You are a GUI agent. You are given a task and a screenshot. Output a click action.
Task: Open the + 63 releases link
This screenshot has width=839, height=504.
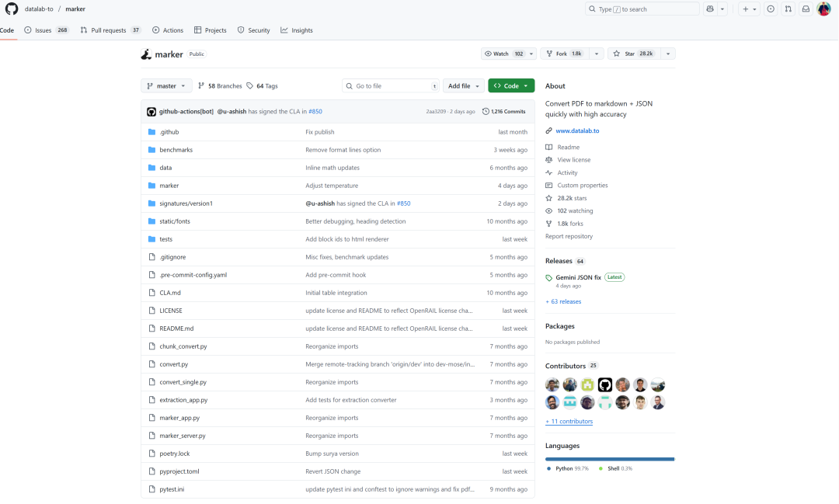[563, 302]
